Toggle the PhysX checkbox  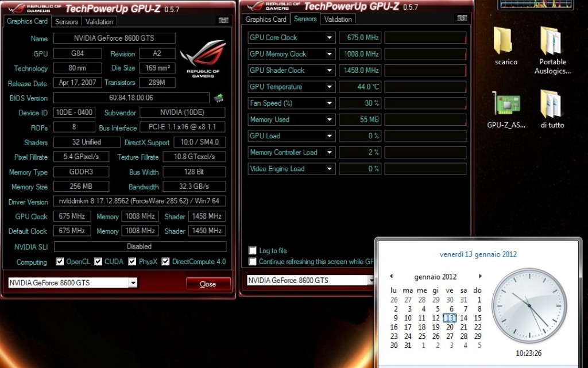pyautogui.click(x=132, y=262)
